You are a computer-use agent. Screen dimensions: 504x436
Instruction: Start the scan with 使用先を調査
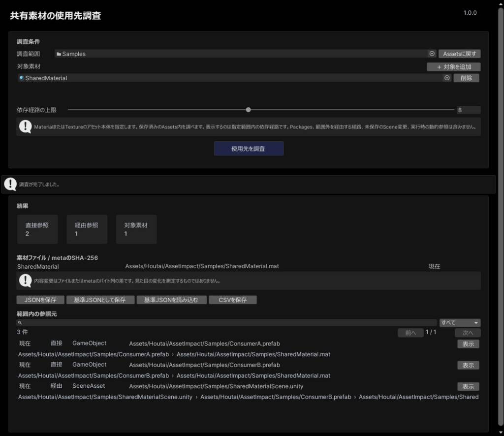click(x=249, y=149)
